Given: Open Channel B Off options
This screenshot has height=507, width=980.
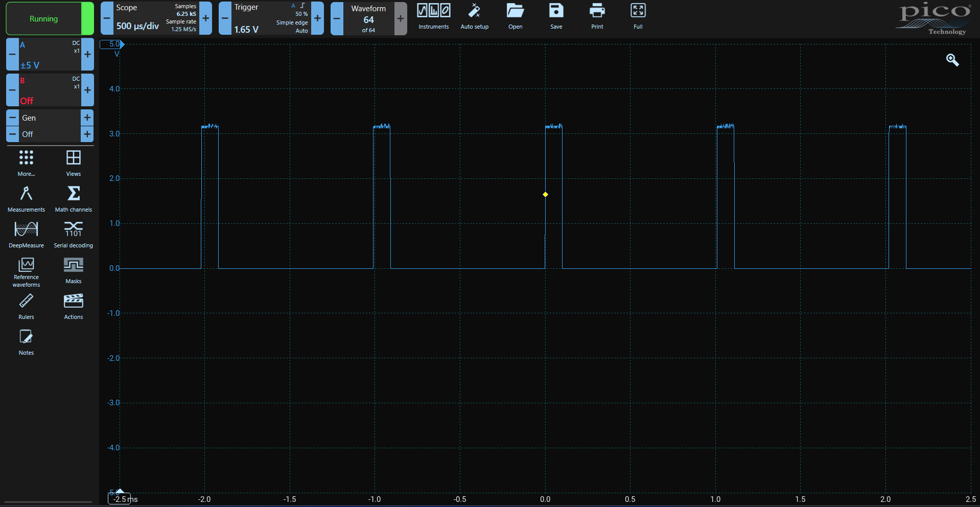Looking at the screenshot, I should tap(50, 90).
